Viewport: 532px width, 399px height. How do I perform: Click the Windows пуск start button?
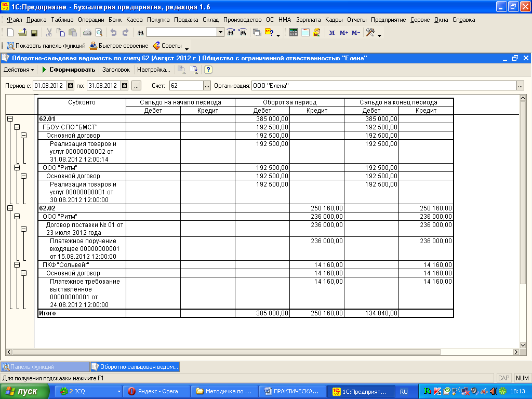coord(24,391)
